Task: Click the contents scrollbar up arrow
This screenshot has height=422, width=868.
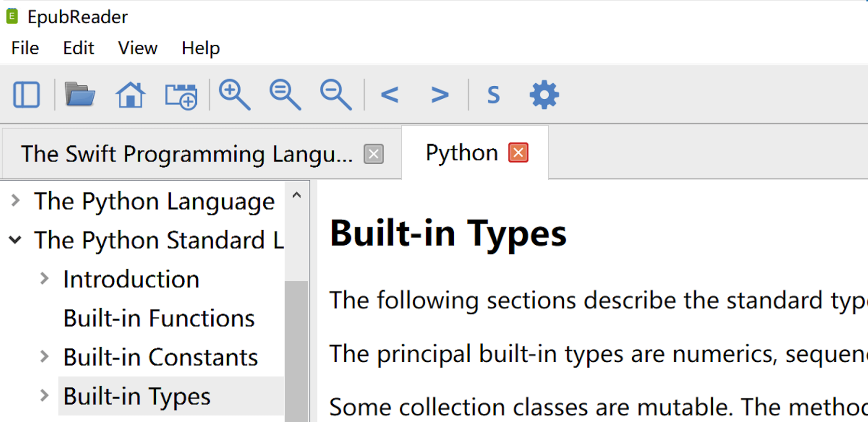Action: point(297,195)
